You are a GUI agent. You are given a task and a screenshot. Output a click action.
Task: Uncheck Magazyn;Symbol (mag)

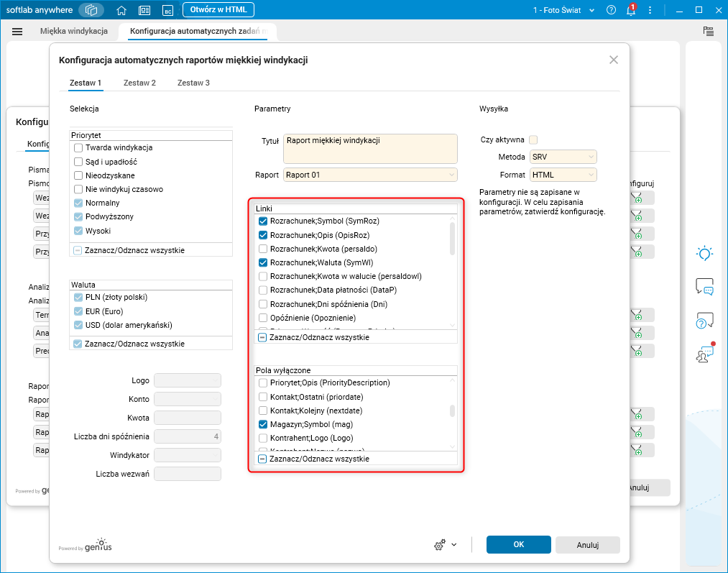coord(263,425)
